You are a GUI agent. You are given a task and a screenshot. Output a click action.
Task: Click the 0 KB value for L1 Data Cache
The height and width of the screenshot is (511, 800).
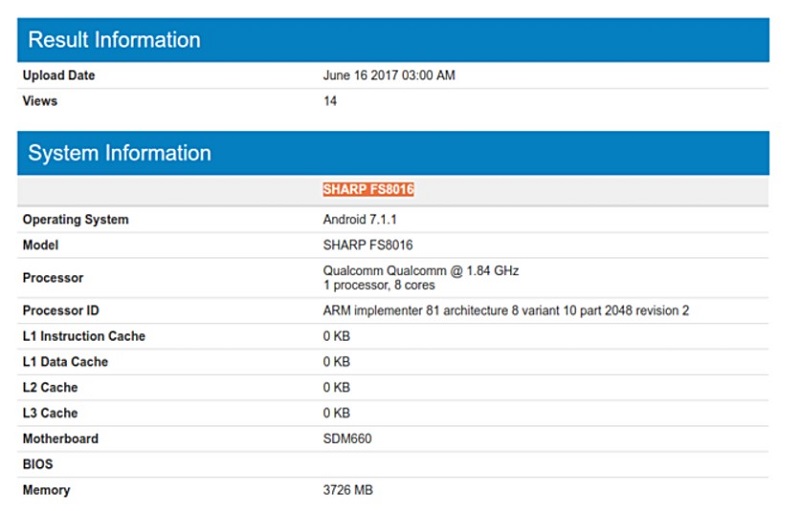(x=337, y=362)
